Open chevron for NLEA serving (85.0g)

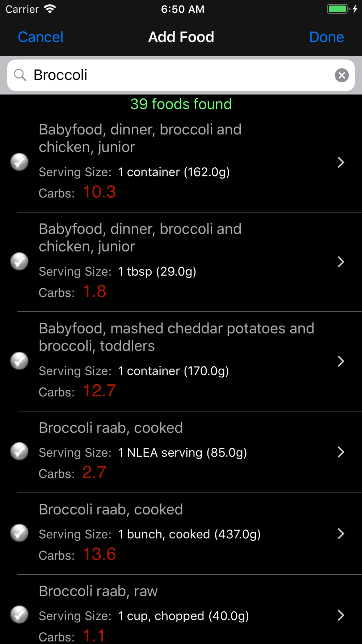pyautogui.click(x=340, y=452)
